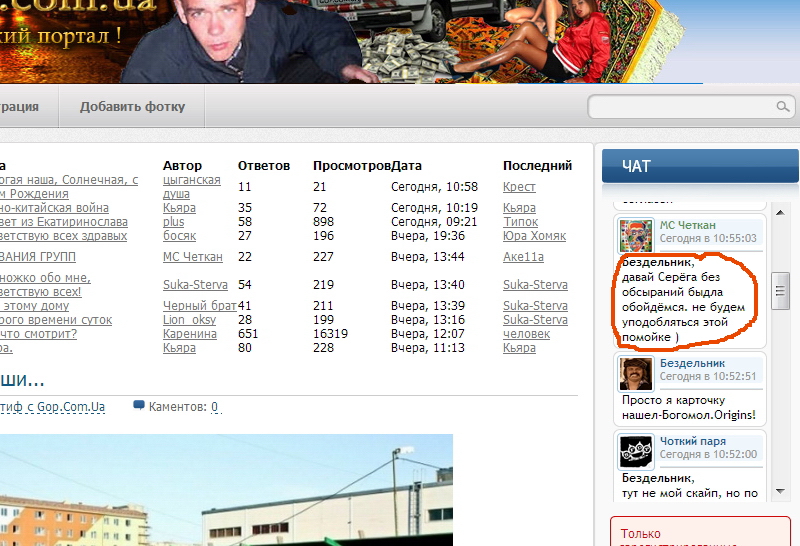Focus the site search input field

click(682, 106)
